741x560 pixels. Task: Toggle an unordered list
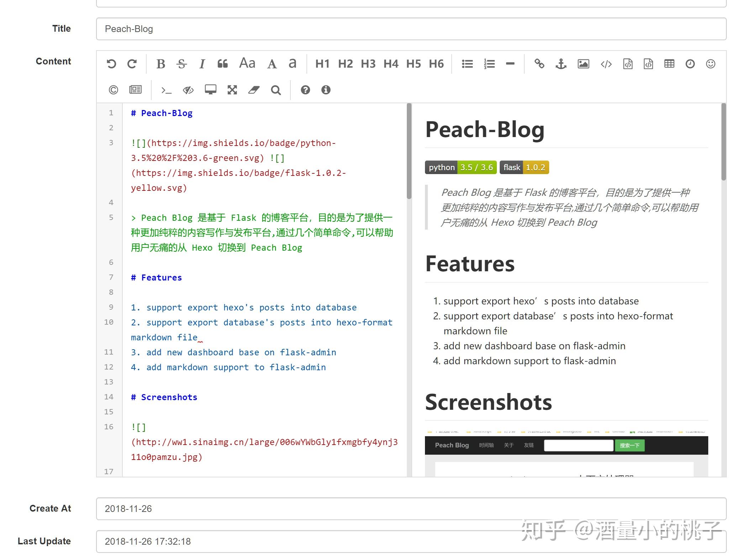[467, 64]
